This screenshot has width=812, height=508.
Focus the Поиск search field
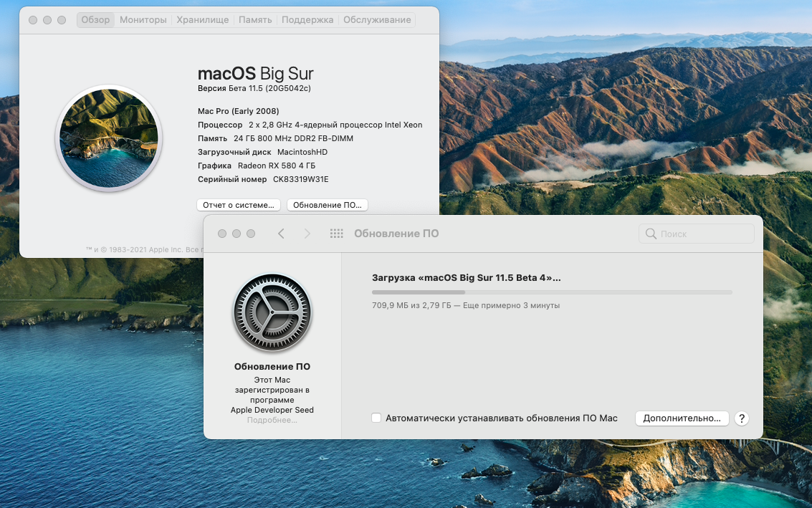pyautogui.click(x=697, y=234)
